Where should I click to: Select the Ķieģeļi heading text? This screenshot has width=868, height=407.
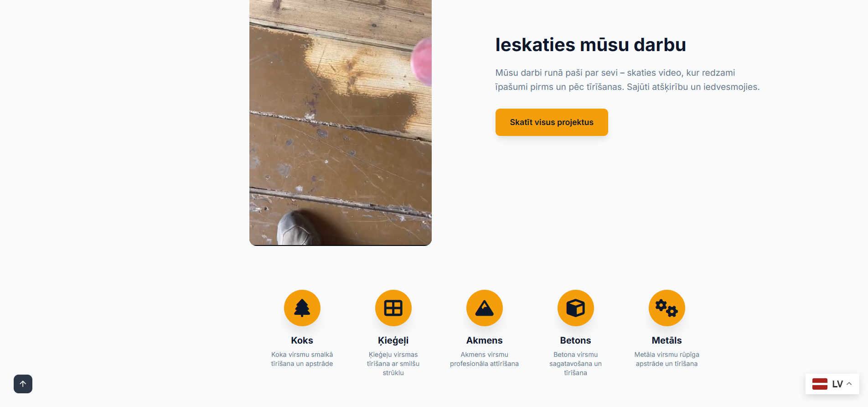393,341
